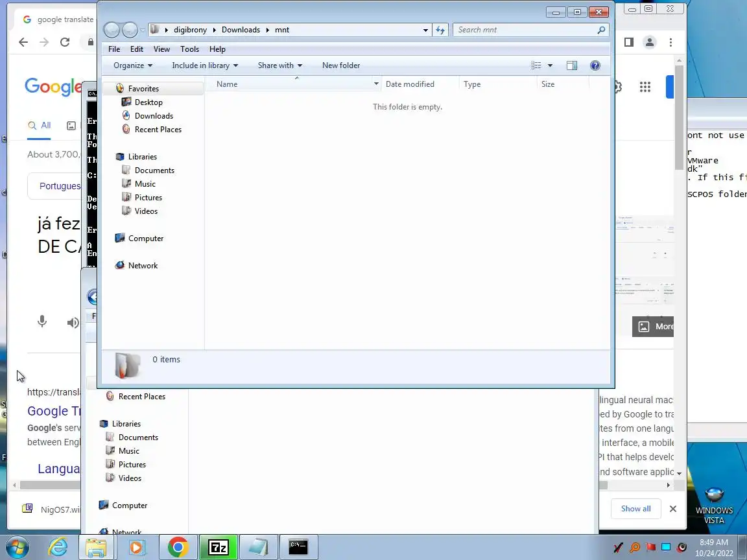Screen dimensions: 747x560
Task: Open Chrome menu three-dot icon
Action: pyautogui.click(x=670, y=42)
